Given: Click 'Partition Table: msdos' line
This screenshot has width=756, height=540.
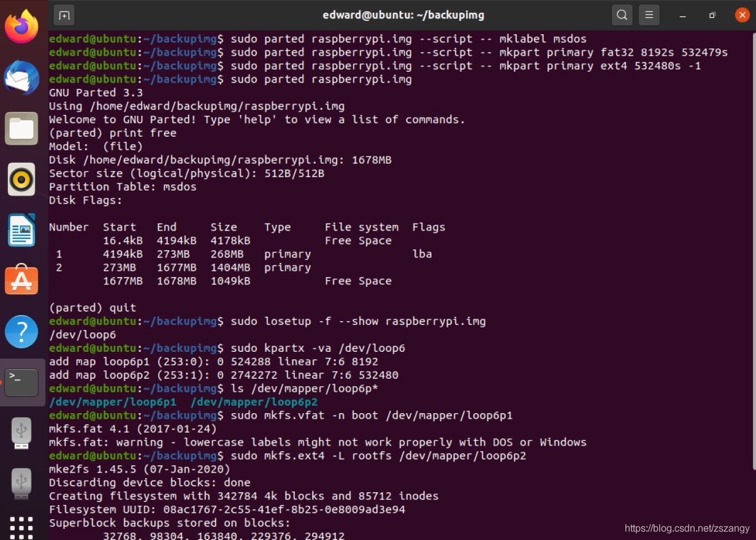Looking at the screenshot, I should pyautogui.click(x=123, y=187).
